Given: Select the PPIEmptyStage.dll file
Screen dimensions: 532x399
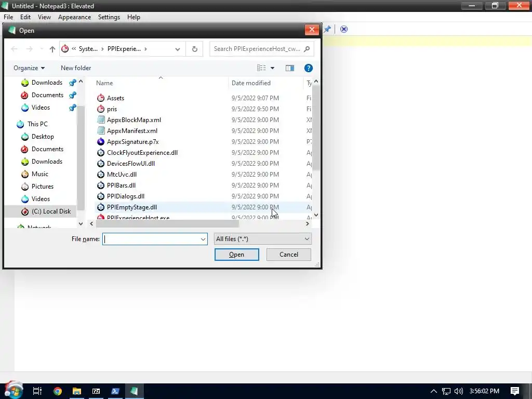Looking at the screenshot, I should [204, 207].
